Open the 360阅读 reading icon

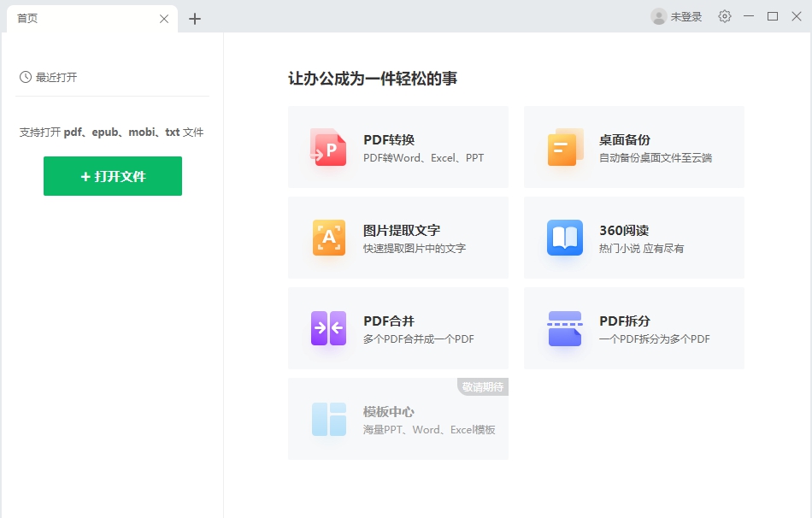tap(563, 237)
